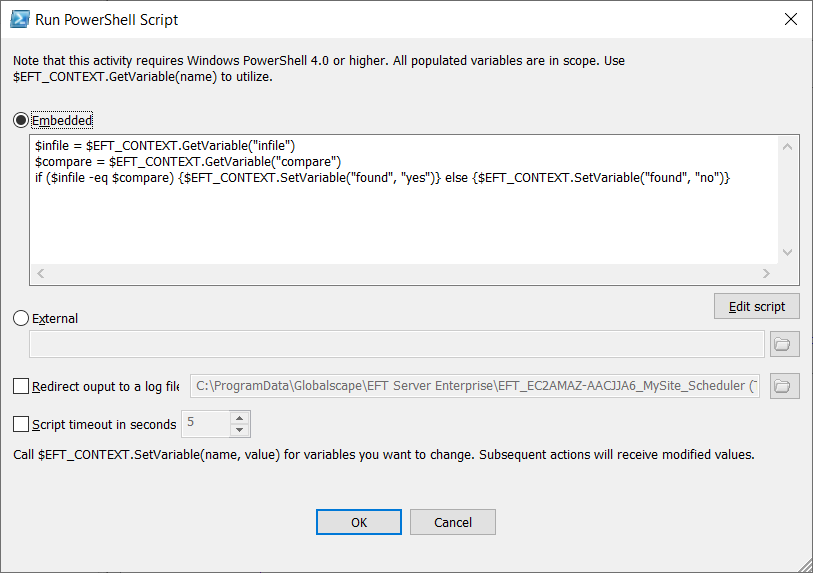The height and width of the screenshot is (573, 813).
Task: Close the Run PowerShell Script dialog
Action: 790,19
